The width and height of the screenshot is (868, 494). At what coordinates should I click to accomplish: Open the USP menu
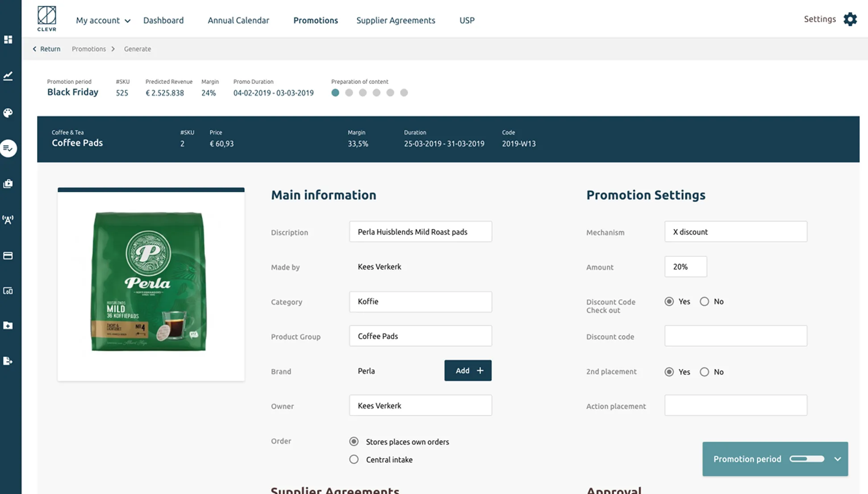click(x=467, y=21)
